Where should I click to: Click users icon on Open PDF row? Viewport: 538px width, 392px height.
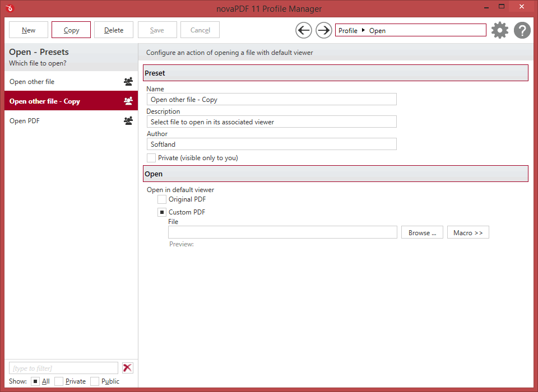128,121
